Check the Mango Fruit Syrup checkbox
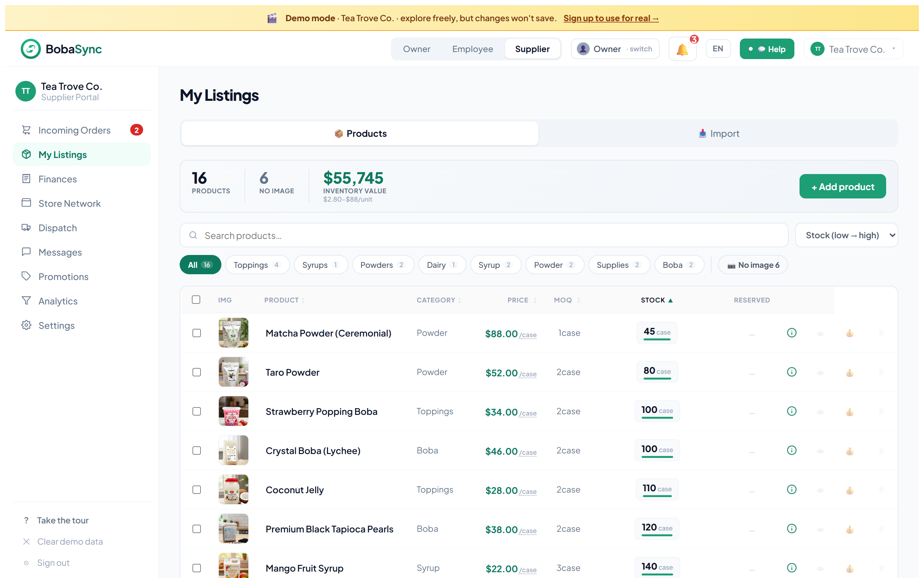Viewport: 924px width, 578px height. point(197,568)
